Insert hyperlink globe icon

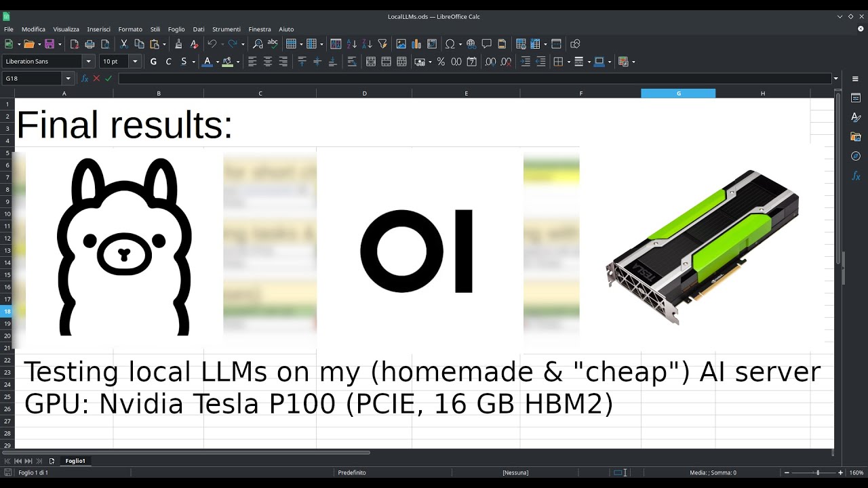(x=471, y=44)
